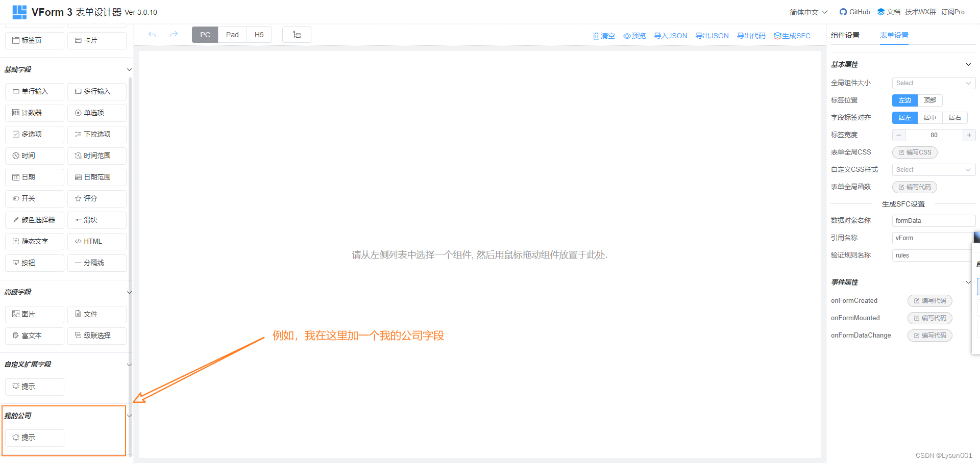Select the 单行输入 widget icon
Viewport: 980px width, 464px height.
pos(34,91)
